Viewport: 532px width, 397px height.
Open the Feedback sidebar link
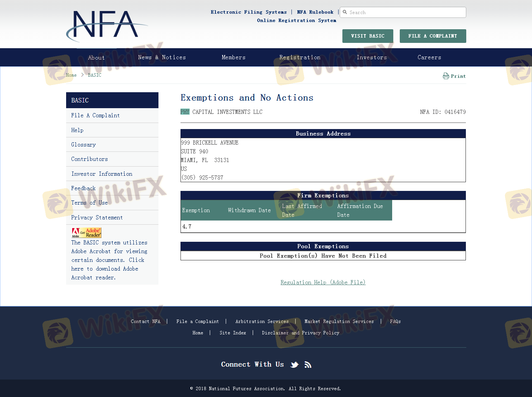click(83, 188)
